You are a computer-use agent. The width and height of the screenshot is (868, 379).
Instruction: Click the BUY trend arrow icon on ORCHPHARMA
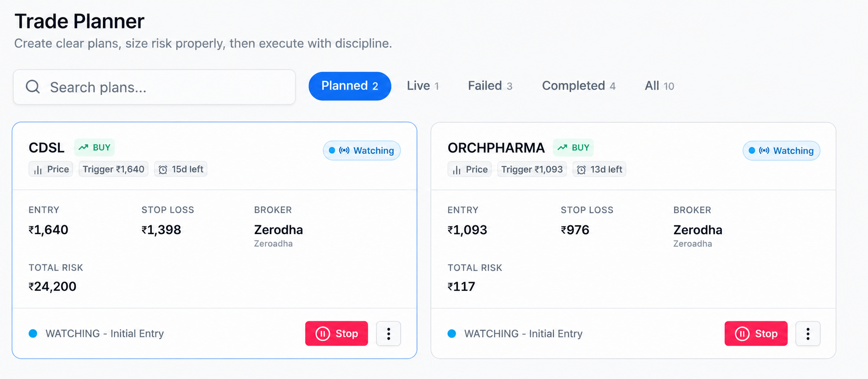[x=563, y=147]
